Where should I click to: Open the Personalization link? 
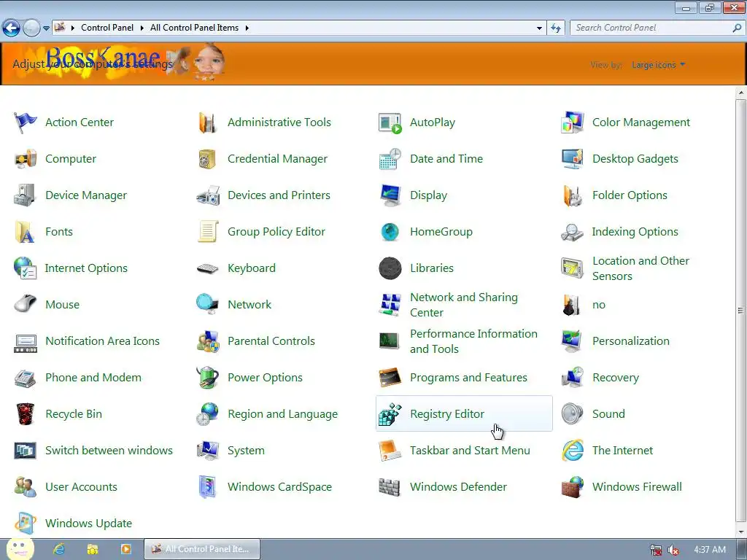point(631,341)
